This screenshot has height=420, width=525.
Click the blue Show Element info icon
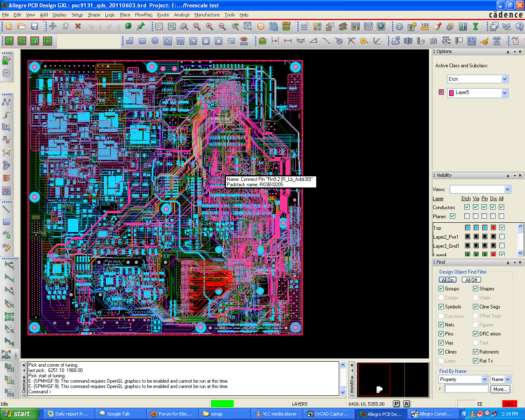(399, 27)
